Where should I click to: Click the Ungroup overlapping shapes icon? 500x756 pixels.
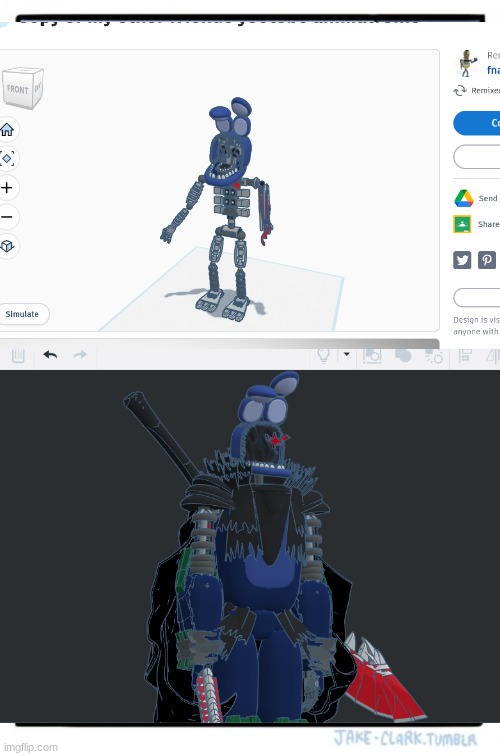pos(403,355)
